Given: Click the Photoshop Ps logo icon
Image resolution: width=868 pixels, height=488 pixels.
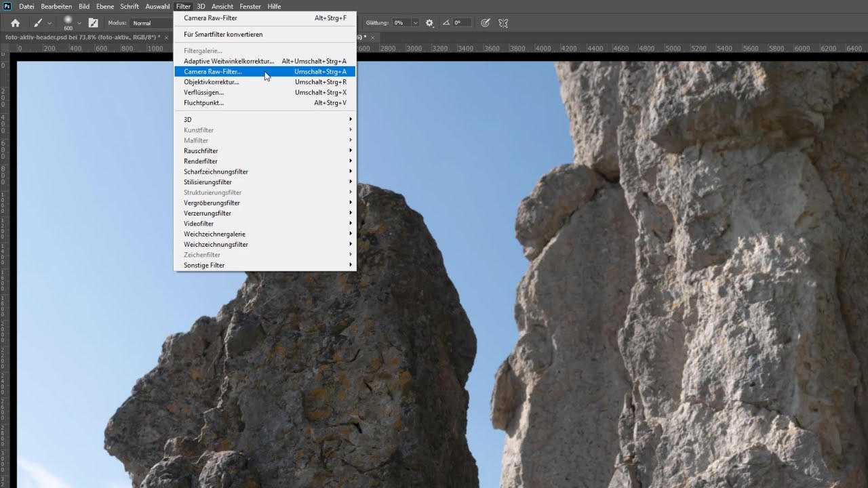Looking at the screenshot, I should (x=6, y=6).
